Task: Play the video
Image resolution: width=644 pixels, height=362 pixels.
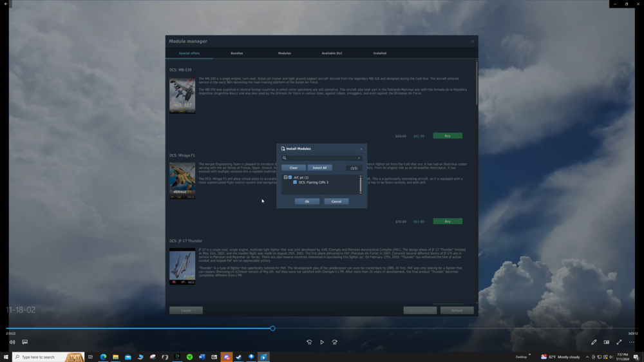Action: click(x=322, y=342)
